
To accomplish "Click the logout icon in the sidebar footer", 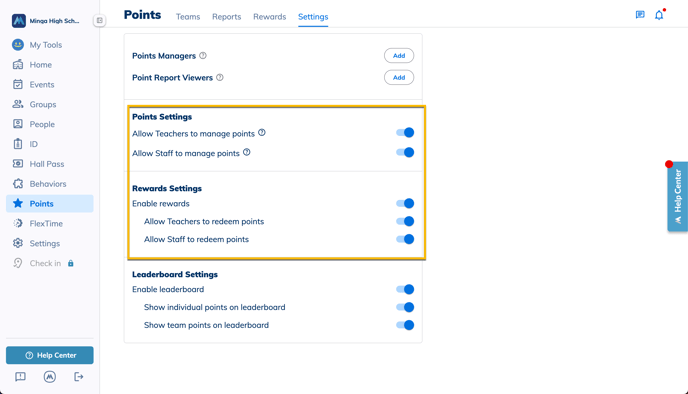I will click(x=79, y=376).
